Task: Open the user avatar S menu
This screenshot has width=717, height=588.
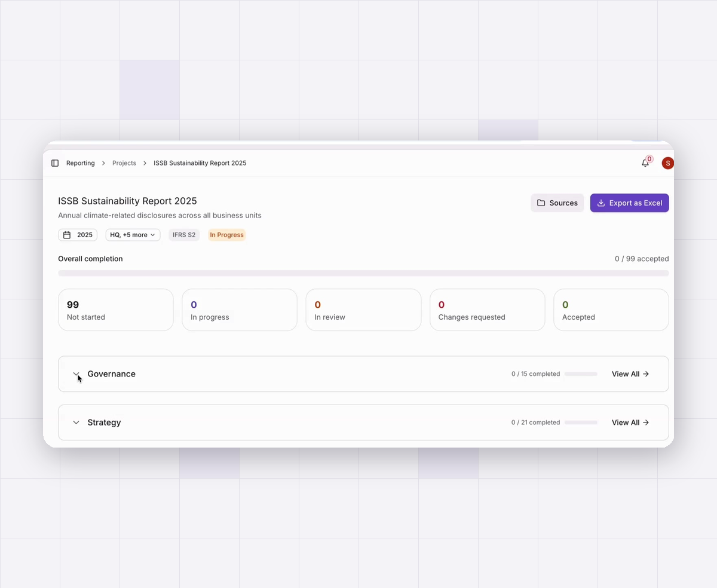Action: [667, 163]
